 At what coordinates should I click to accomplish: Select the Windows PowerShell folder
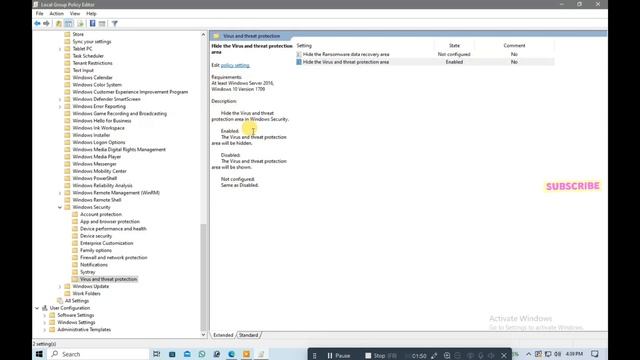click(95, 178)
